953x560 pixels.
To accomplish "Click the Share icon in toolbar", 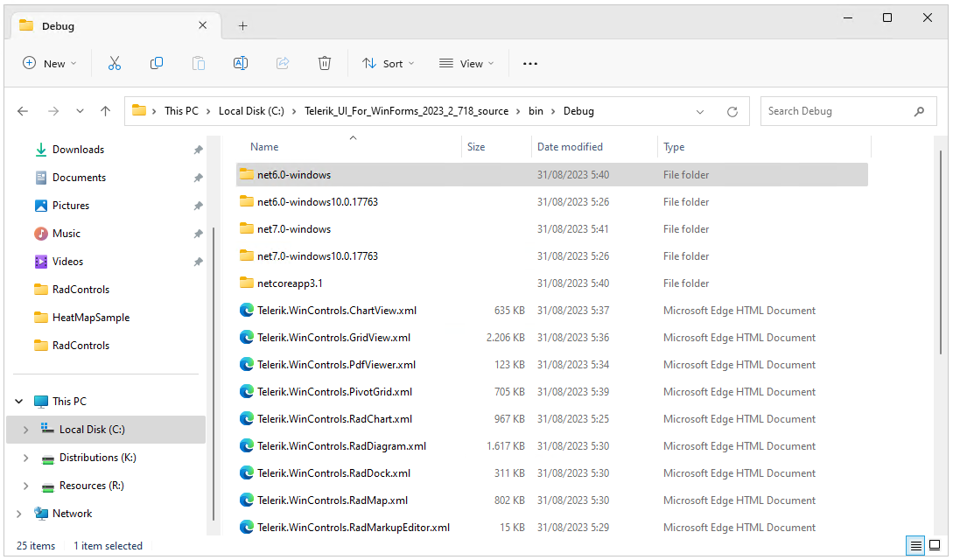I will pyautogui.click(x=283, y=63).
